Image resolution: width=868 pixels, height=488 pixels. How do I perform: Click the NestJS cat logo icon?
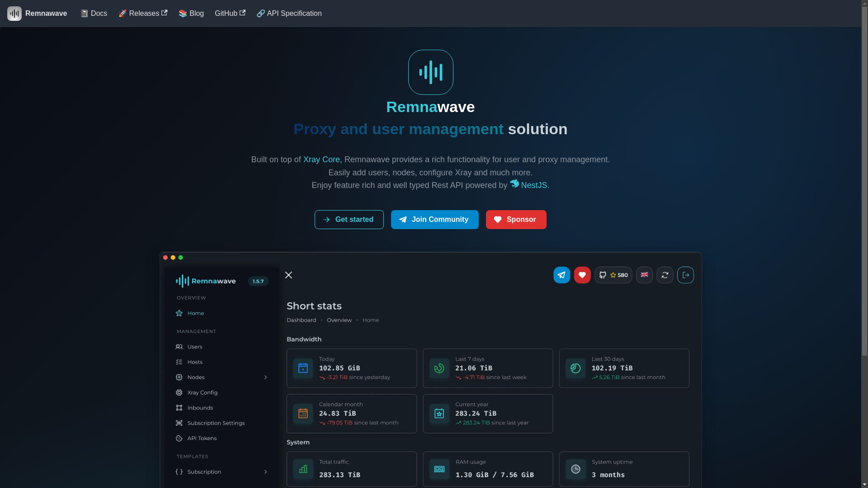(514, 183)
